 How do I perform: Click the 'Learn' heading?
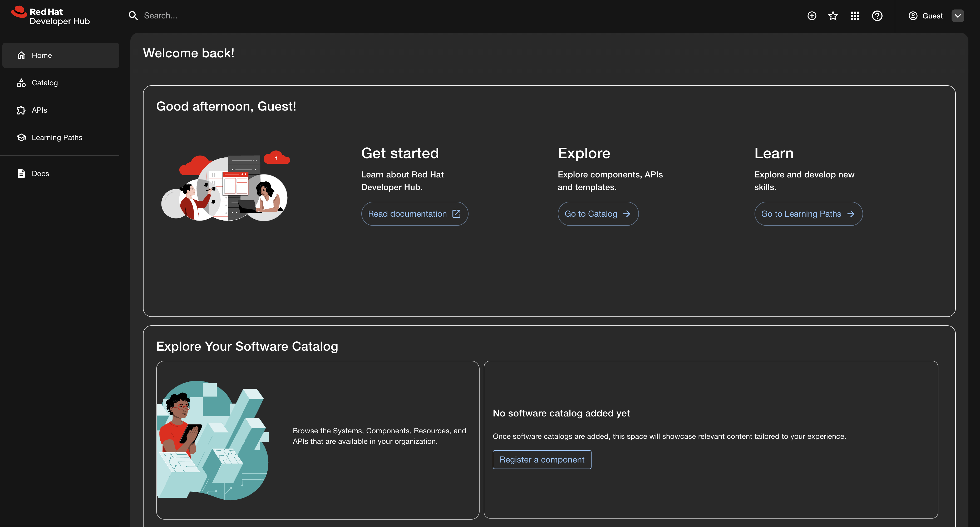774,153
